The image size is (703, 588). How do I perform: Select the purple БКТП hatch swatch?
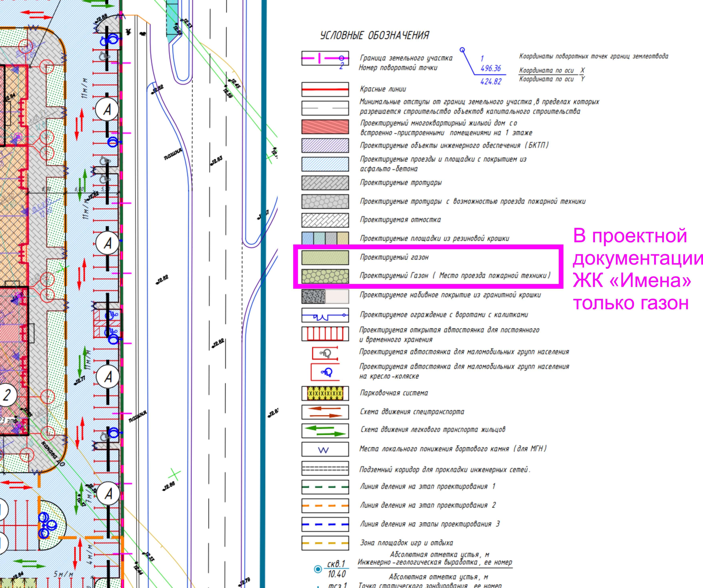tap(325, 146)
